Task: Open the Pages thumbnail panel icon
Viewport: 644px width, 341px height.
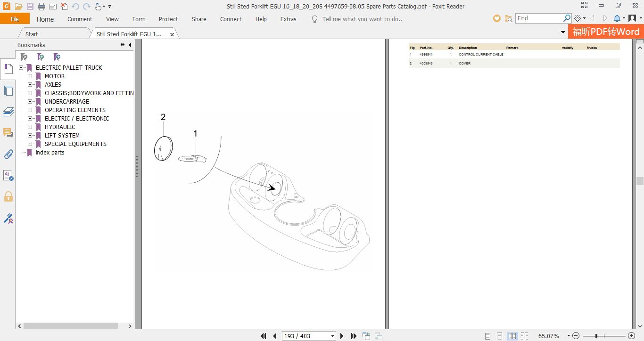Action: tap(8, 90)
